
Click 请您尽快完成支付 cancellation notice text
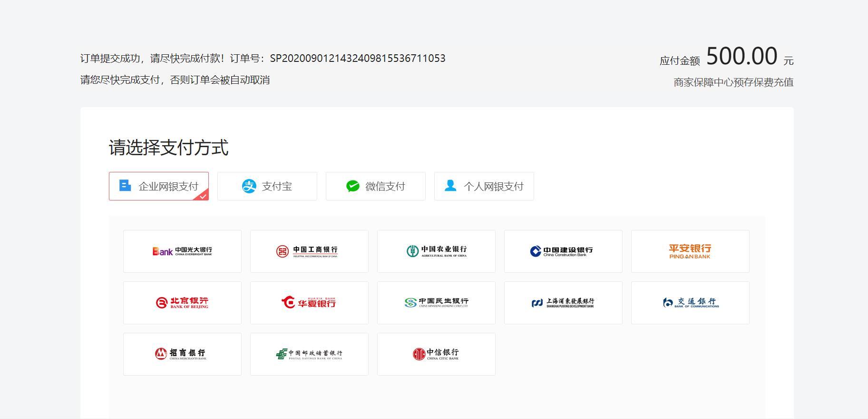[x=175, y=80]
